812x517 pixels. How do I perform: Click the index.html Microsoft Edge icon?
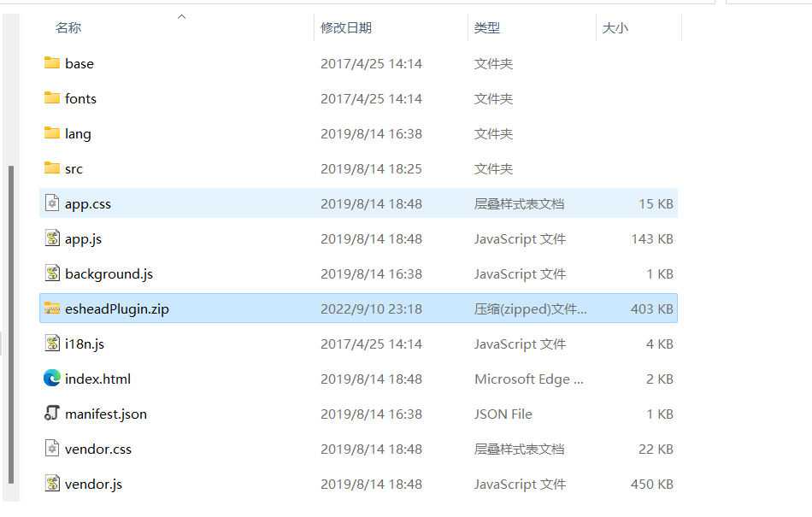tap(51, 379)
